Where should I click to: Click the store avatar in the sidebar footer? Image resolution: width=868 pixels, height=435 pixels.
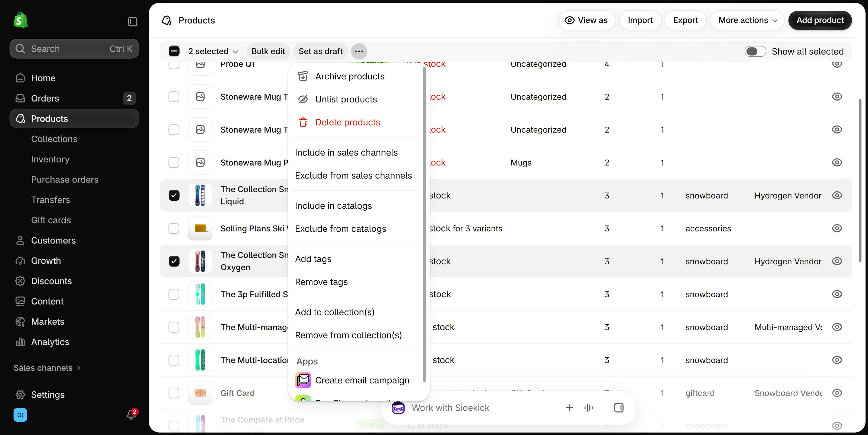tap(20, 415)
